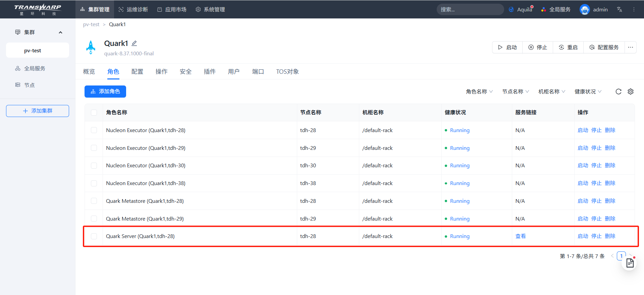
Task: Select the Quark Server (Quark1,tdh-28) checkbox
Action: [94, 236]
